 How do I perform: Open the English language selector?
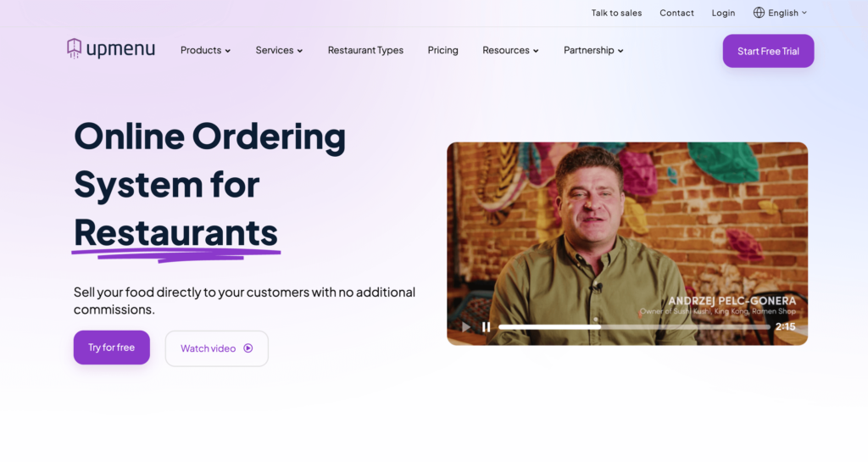coord(780,13)
